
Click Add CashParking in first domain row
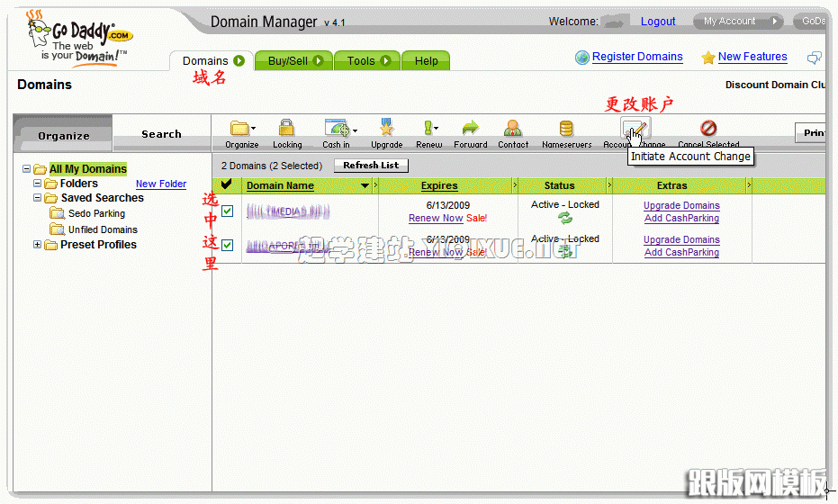[x=681, y=218]
